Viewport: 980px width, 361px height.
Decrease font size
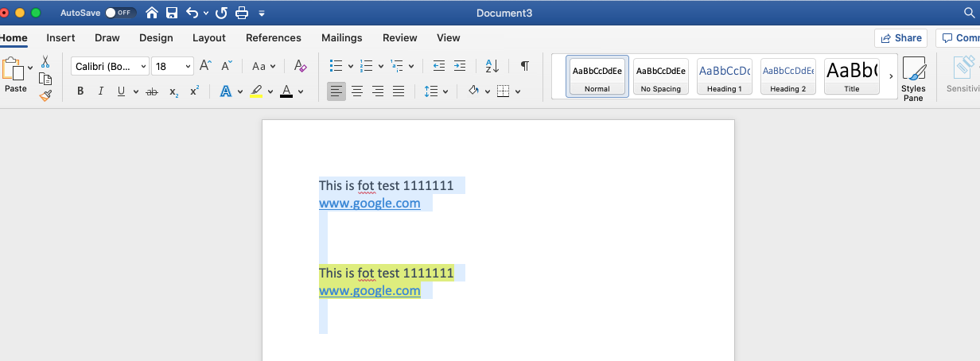(x=227, y=66)
